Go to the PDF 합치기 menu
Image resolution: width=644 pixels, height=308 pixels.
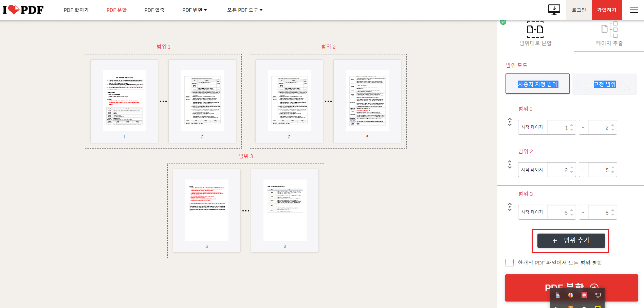pos(76,10)
